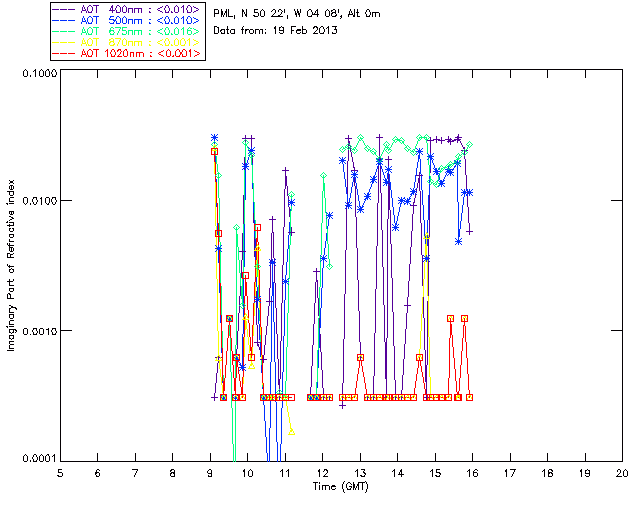Click the 0.0100 y-axis label
The height and width of the screenshot is (512, 640).
click(x=40, y=200)
